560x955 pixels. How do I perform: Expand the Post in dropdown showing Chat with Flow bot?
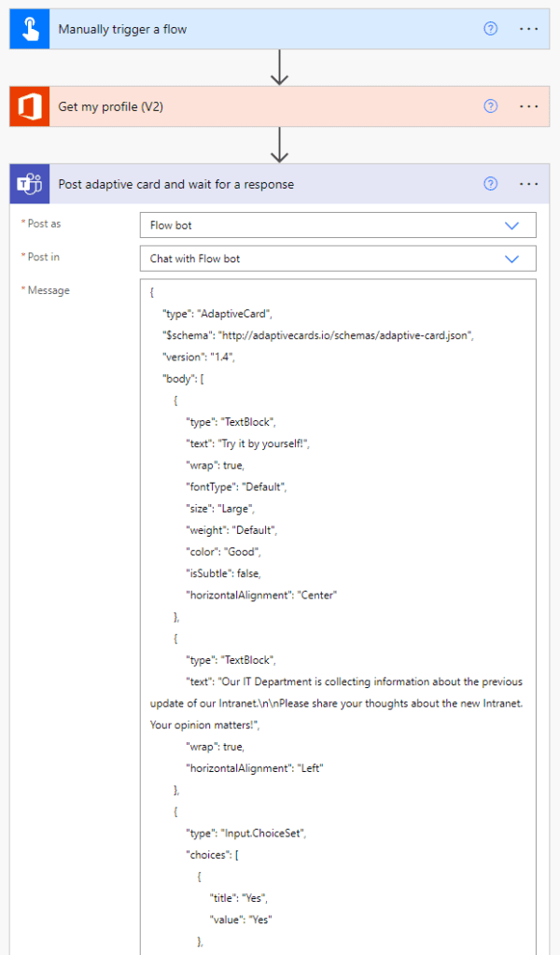point(511,259)
